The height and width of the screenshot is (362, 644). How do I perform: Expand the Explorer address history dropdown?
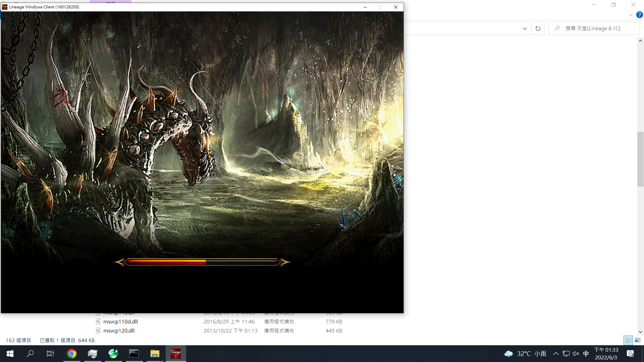click(x=525, y=28)
